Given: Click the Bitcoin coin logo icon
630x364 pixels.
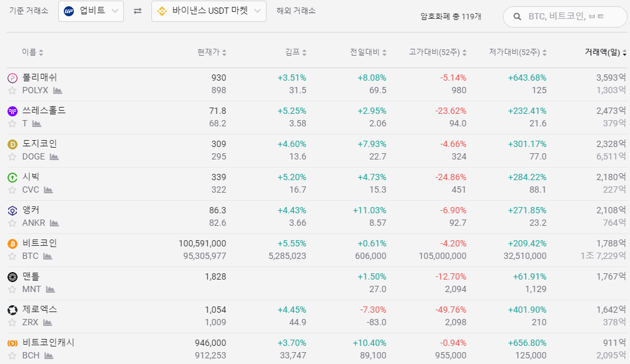Looking at the screenshot, I should click(x=13, y=243).
